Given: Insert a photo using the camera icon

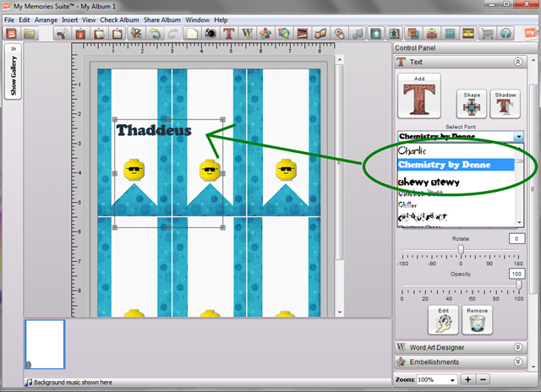Looking at the screenshot, I should coord(210,34).
